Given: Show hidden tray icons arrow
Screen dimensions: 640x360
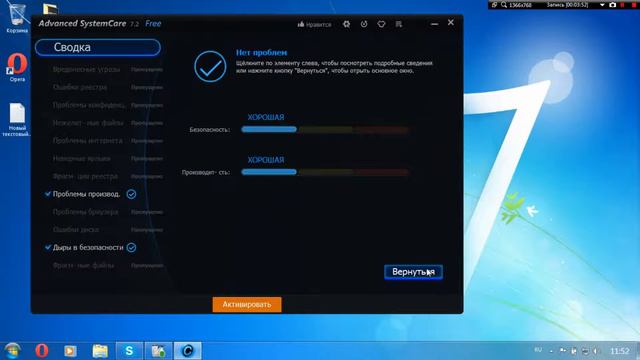Looking at the screenshot, I should [x=551, y=351].
